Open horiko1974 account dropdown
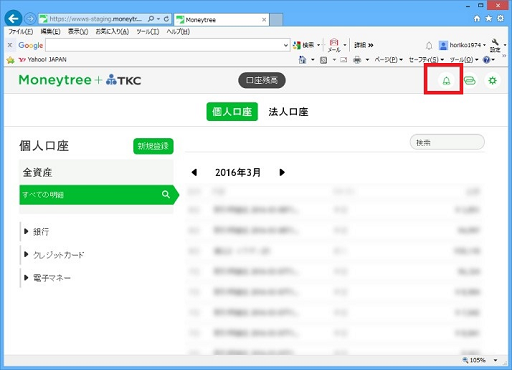This screenshot has width=512, height=370. pos(462,45)
